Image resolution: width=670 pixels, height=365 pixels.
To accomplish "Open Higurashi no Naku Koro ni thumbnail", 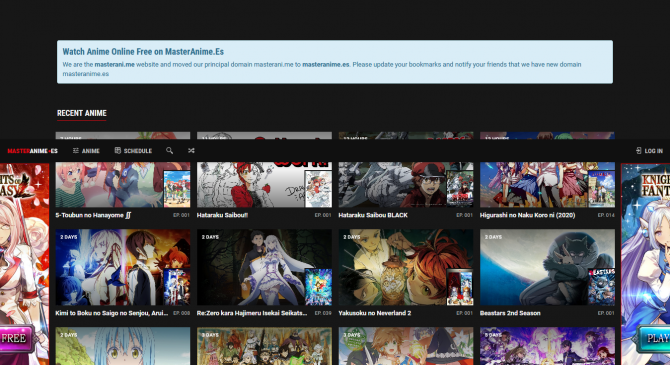I will 547,184.
